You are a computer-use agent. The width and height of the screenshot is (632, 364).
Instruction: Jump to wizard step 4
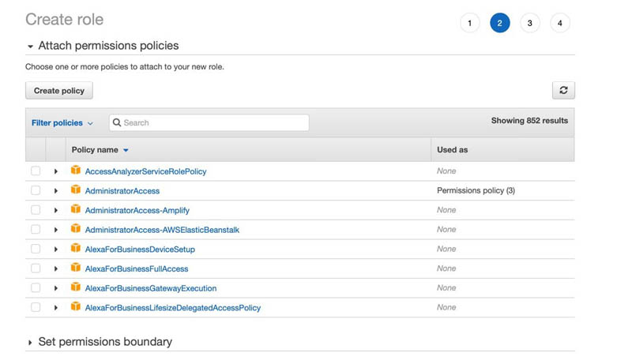[560, 23]
